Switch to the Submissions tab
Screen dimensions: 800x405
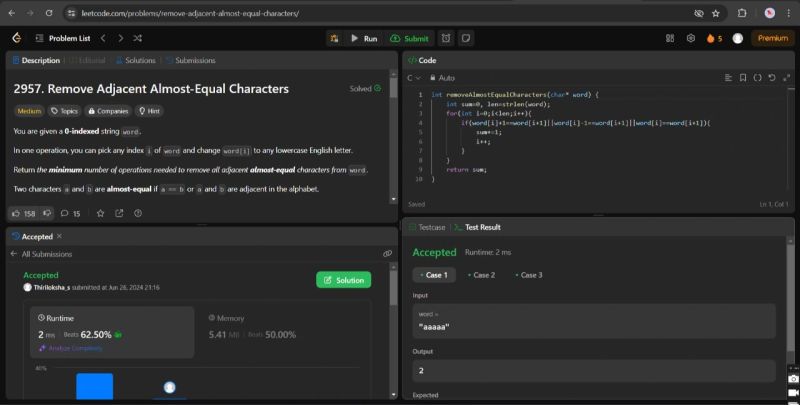(x=190, y=60)
